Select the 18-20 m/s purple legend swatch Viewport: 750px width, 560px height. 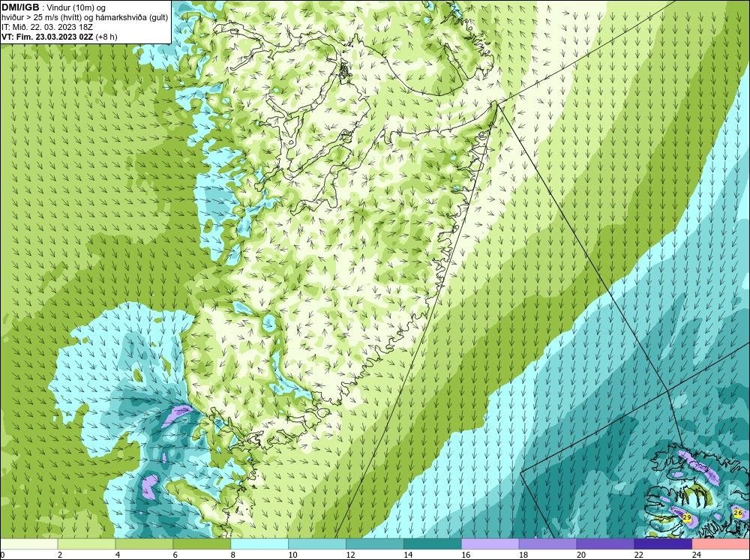tap(547, 544)
